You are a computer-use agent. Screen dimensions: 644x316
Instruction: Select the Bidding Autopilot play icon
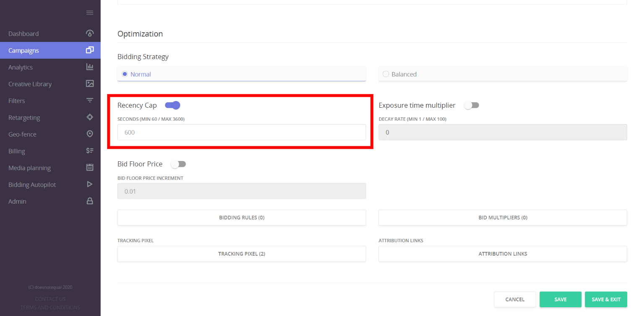click(x=90, y=184)
